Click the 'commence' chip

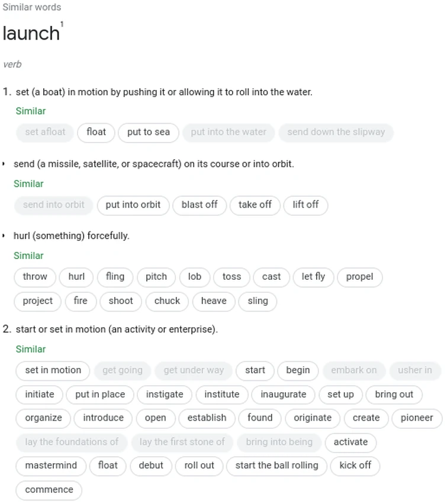point(49,490)
